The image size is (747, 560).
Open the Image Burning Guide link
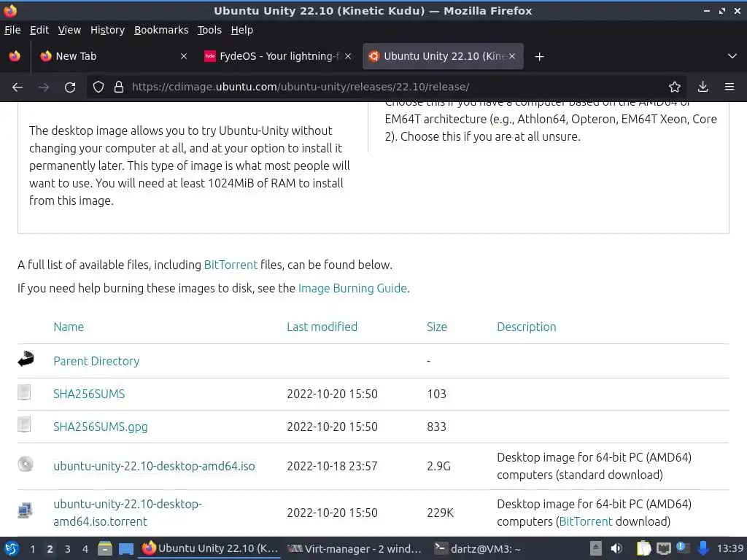point(352,288)
